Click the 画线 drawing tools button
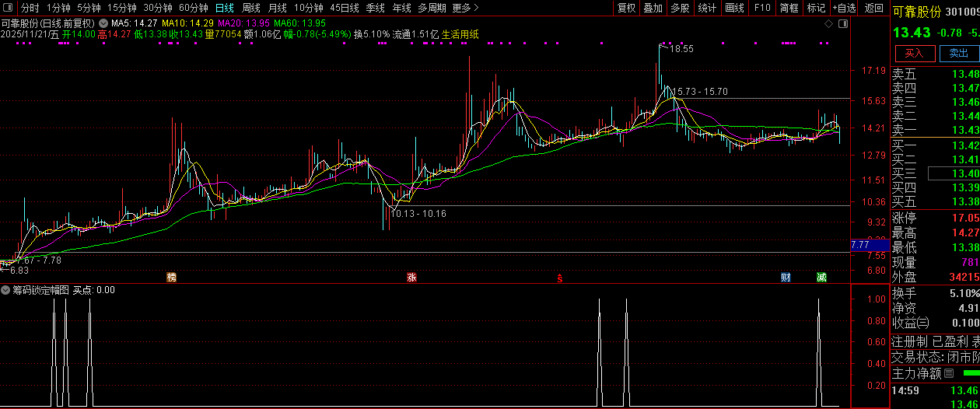 (734, 8)
